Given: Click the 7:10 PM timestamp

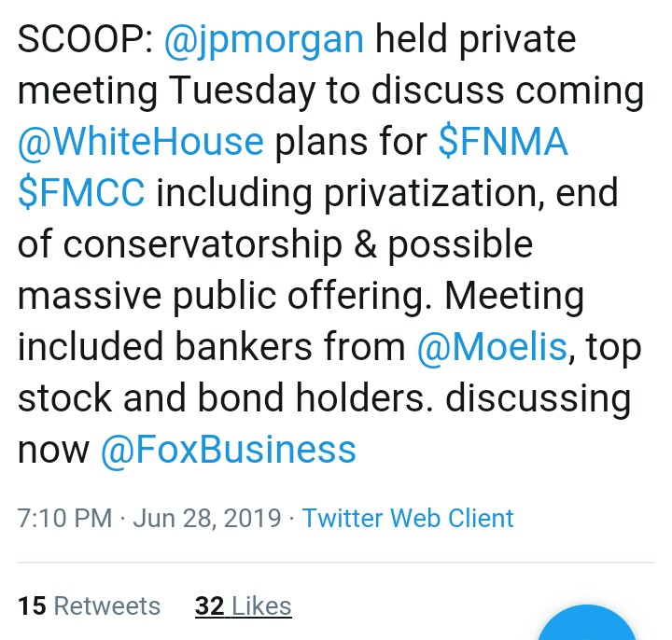Looking at the screenshot, I should (x=64, y=518).
